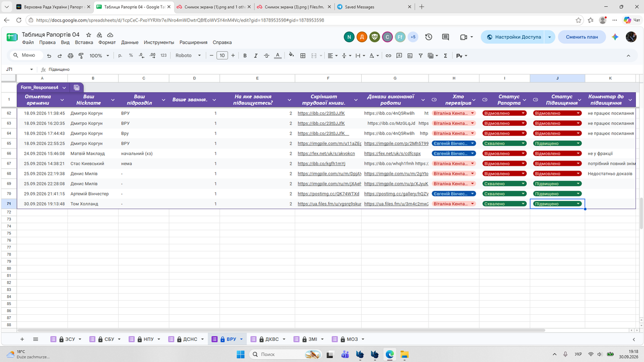The width and height of the screenshot is (644, 362).
Task: Activate the paint format tool
Action: (x=81, y=56)
